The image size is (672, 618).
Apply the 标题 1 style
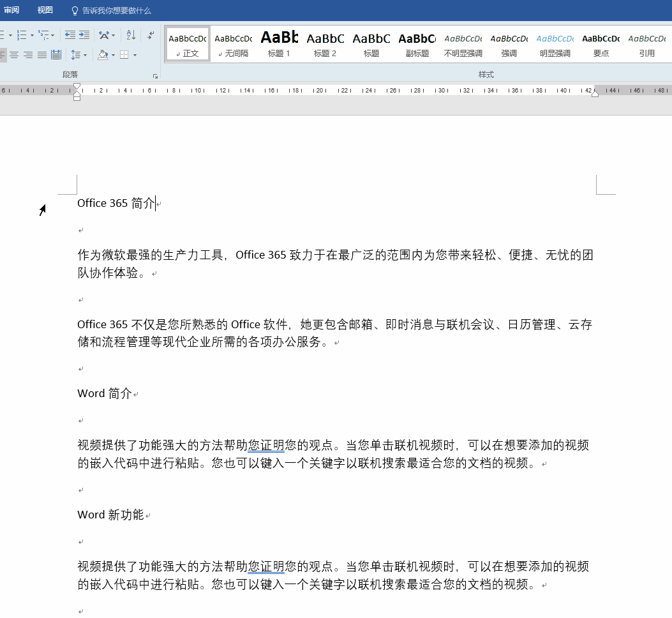(x=279, y=44)
